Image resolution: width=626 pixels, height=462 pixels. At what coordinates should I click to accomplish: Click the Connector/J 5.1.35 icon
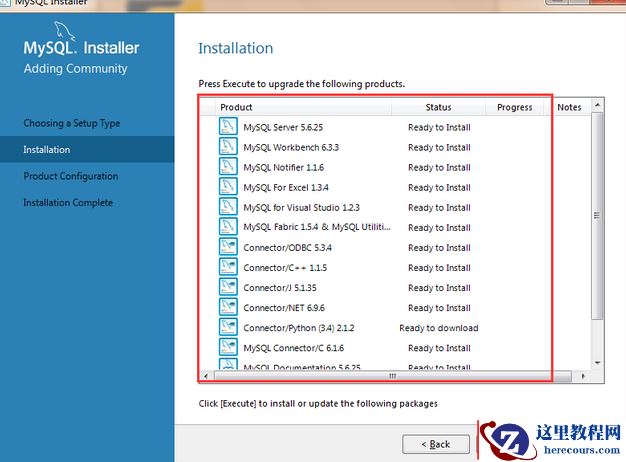(228, 286)
